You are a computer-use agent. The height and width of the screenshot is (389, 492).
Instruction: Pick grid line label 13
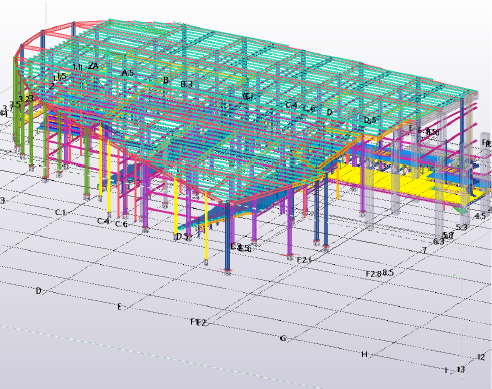[x=461, y=369]
